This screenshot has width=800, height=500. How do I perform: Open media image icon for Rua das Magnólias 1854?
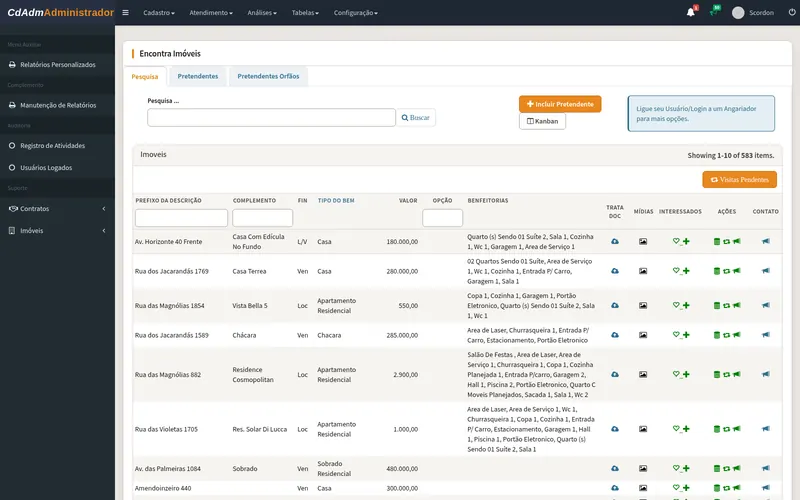click(643, 306)
